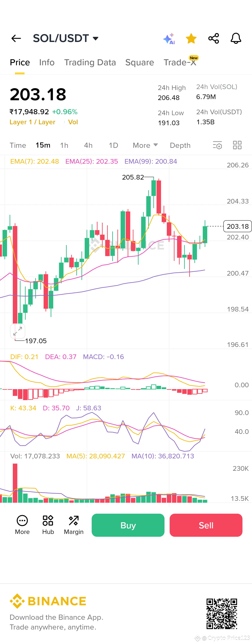Image resolution: width=252 pixels, height=644 pixels.
Task: Tap the Vol tag link
Action: tap(73, 122)
